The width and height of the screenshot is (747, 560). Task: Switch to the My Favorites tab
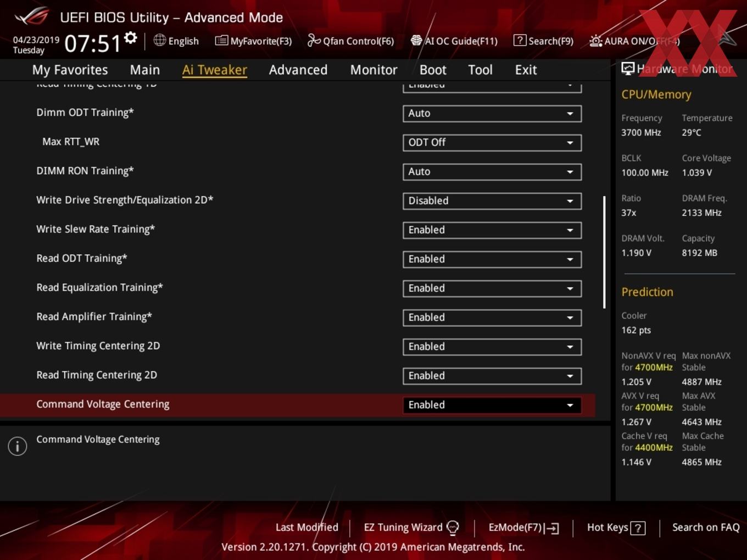click(70, 70)
